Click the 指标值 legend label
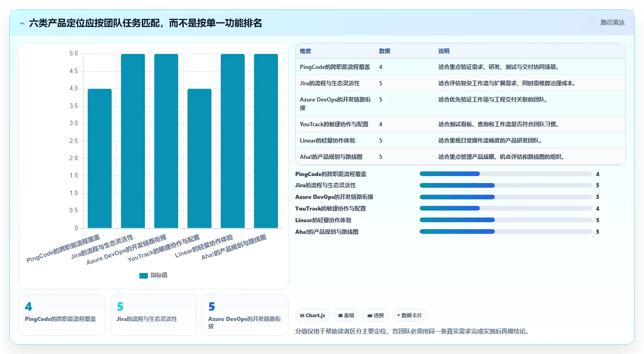The width and height of the screenshot is (644, 354). click(x=159, y=275)
